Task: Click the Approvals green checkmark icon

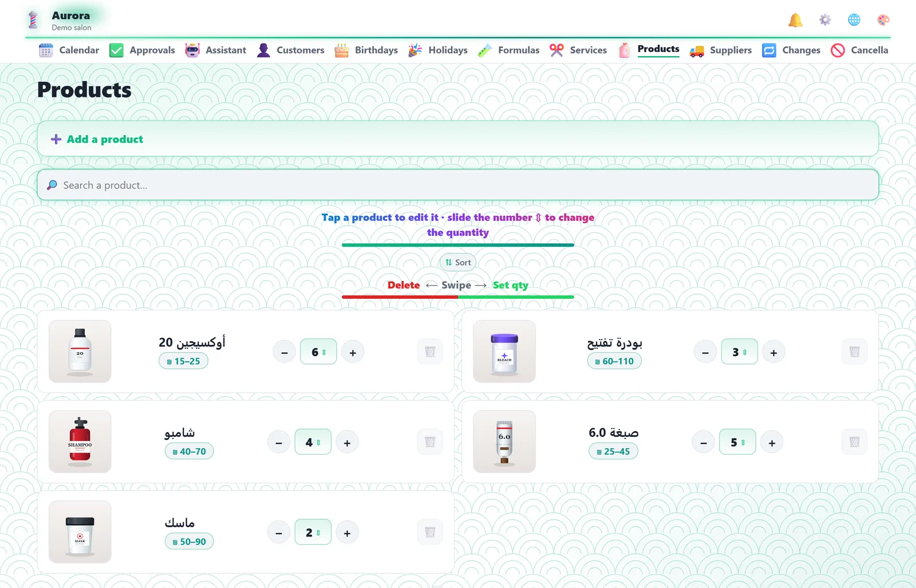Action: tap(116, 50)
